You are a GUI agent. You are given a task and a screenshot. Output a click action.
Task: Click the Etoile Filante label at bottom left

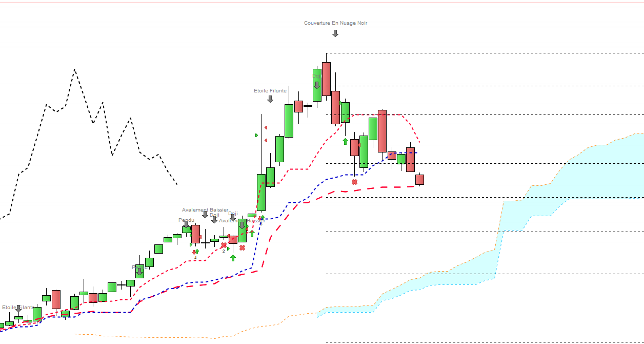pos(18,308)
